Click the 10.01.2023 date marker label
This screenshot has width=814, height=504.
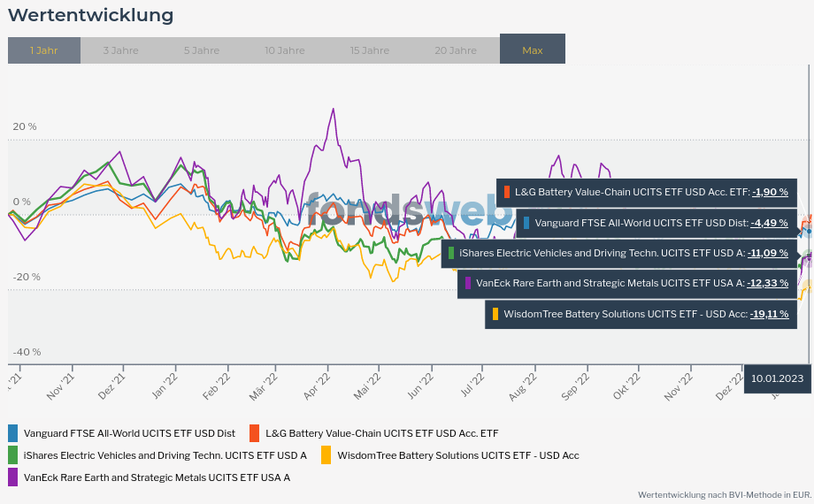pos(777,378)
